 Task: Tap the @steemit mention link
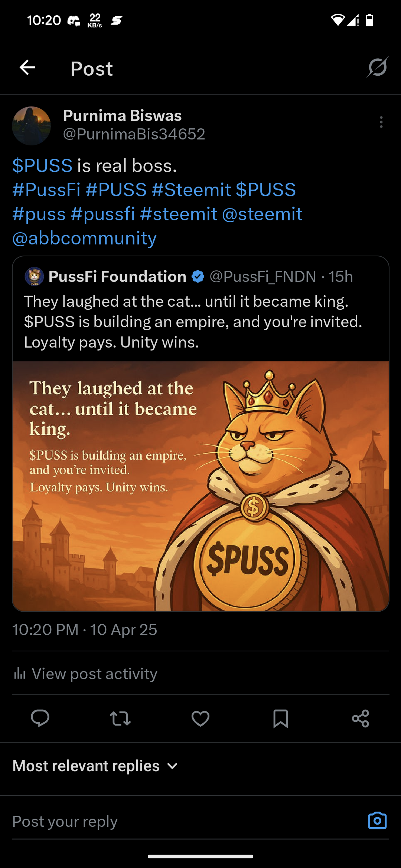pyautogui.click(x=262, y=214)
